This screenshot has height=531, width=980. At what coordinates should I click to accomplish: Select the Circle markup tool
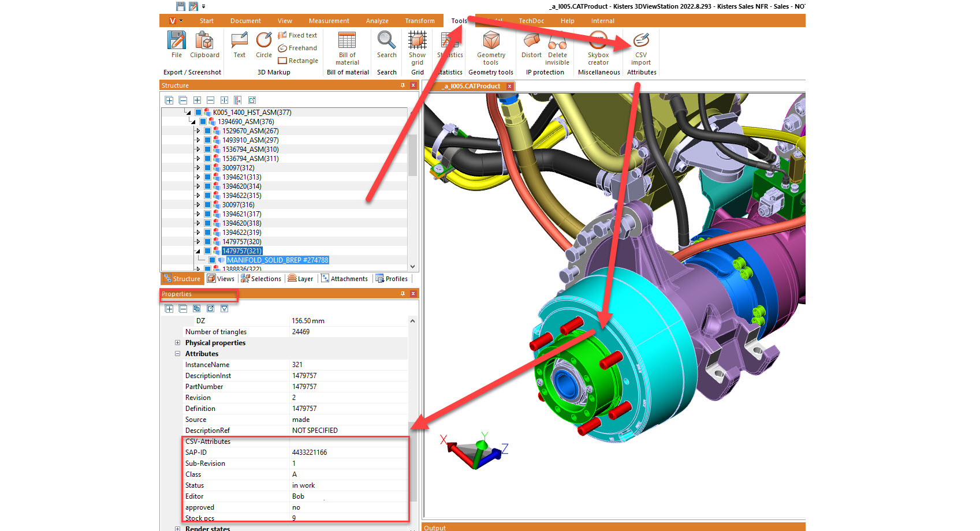point(264,45)
